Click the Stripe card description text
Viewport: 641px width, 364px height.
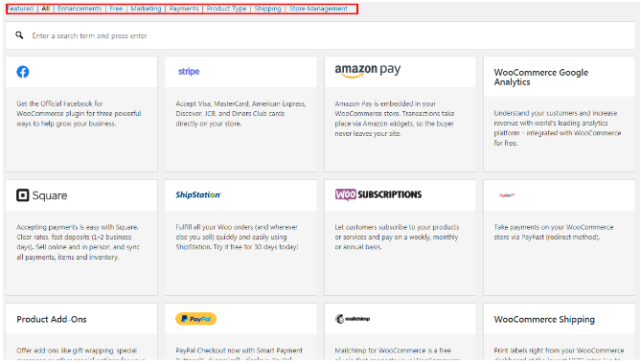point(240,114)
